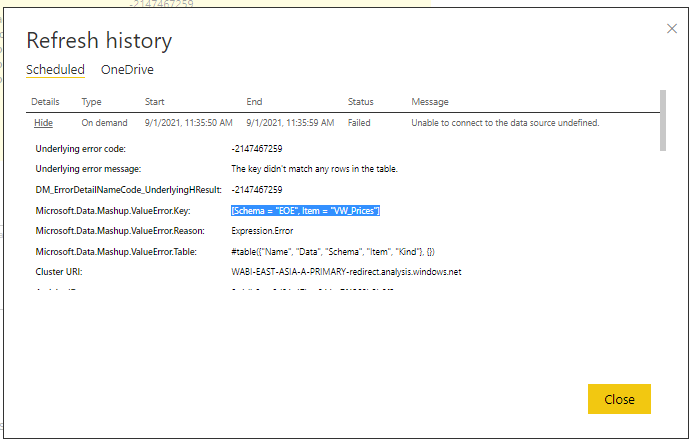Click the 'Underlying error message:' label
This screenshot has height=448, width=699.
(x=88, y=169)
